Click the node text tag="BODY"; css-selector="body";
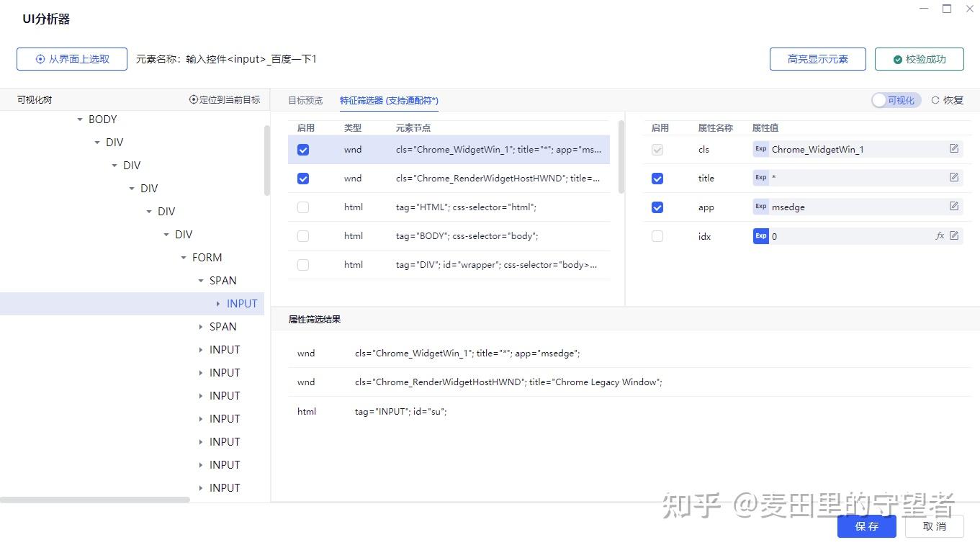The width and height of the screenshot is (980, 545). [467, 236]
